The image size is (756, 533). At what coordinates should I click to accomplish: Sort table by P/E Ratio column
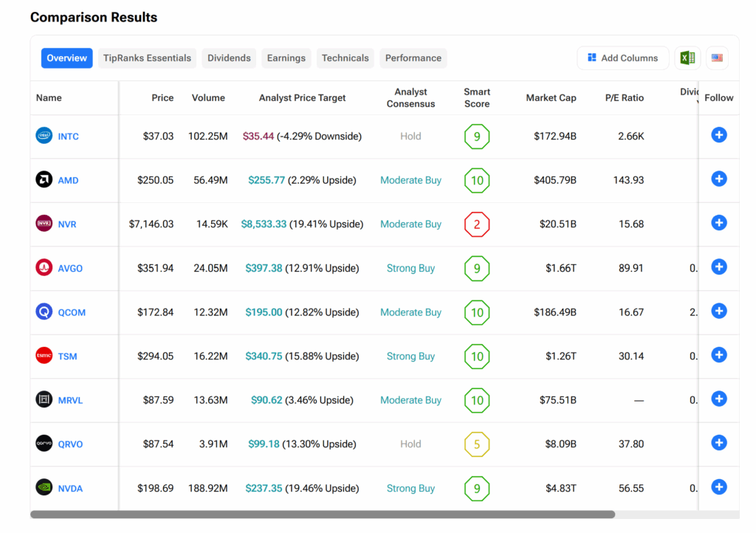pyautogui.click(x=622, y=97)
